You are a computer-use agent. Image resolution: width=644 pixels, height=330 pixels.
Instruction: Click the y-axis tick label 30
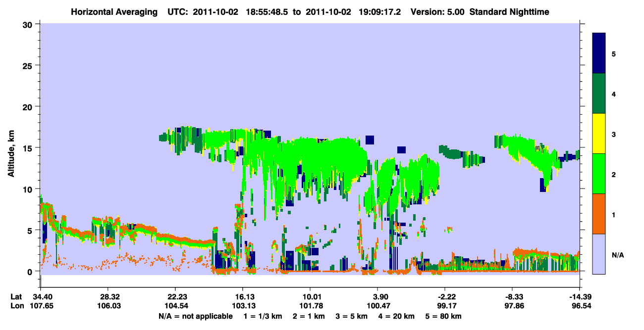click(29, 24)
